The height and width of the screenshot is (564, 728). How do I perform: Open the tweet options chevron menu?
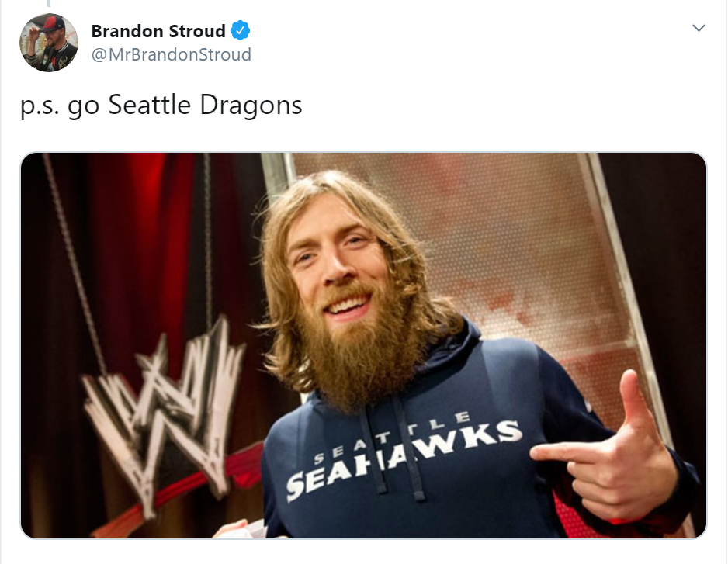(699, 28)
